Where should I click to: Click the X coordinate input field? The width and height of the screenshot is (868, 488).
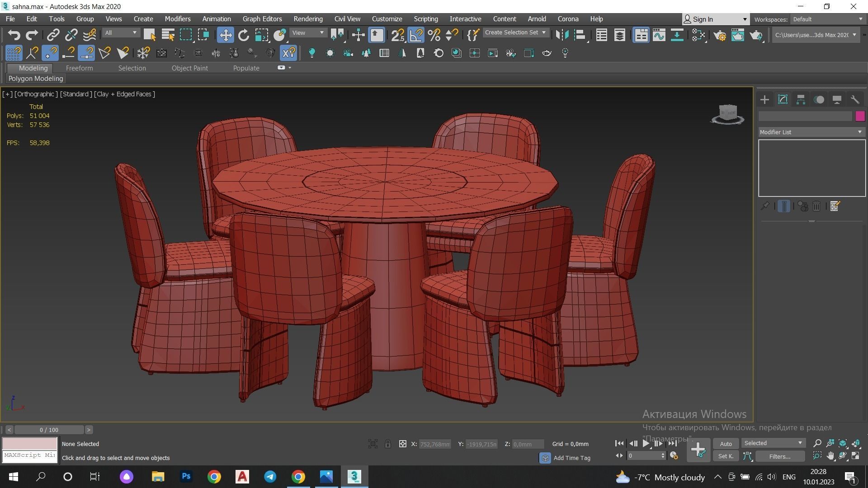coord(435,444)
